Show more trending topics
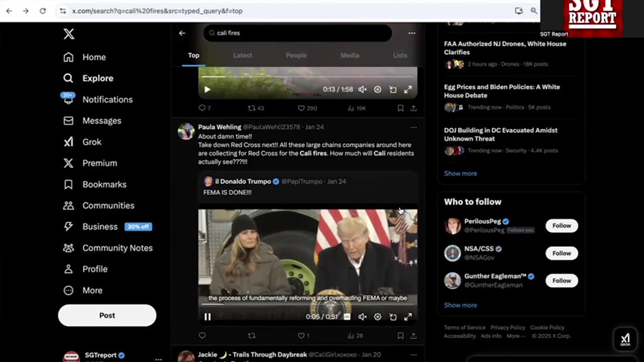The image size is (644, 362). point(460,173)
